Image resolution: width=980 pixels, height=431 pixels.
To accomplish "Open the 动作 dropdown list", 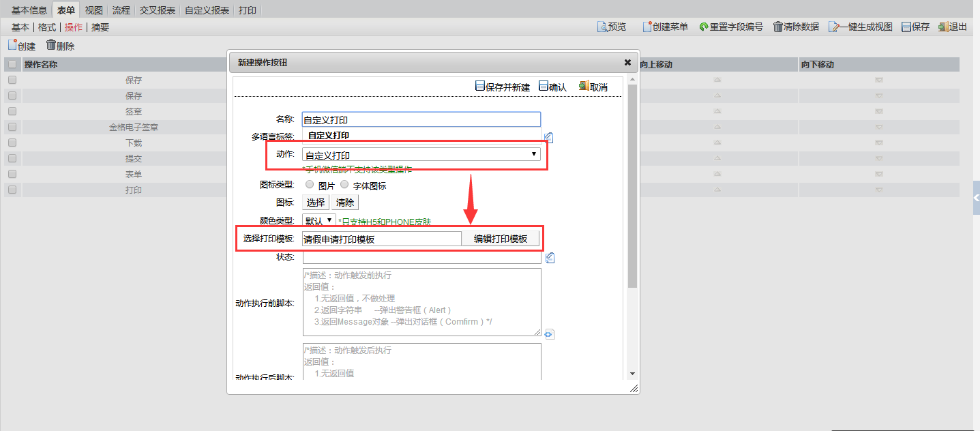I will (x=421, y=155).
